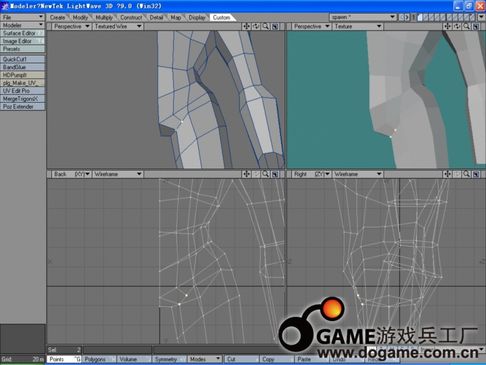Click the previous layer bank arrow
The image size is (486, 365).
[x=401, y=17]
